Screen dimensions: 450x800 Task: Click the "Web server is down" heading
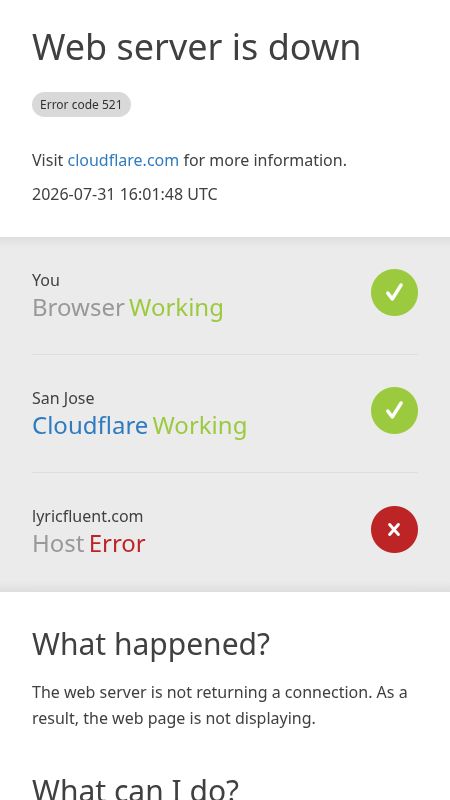pyautogui.click(x=196, y=47)
